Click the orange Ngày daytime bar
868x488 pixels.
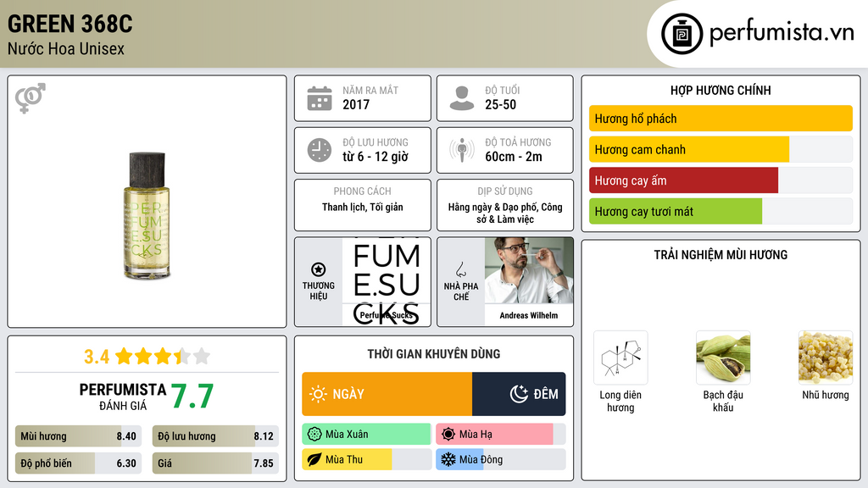(387, 394)
